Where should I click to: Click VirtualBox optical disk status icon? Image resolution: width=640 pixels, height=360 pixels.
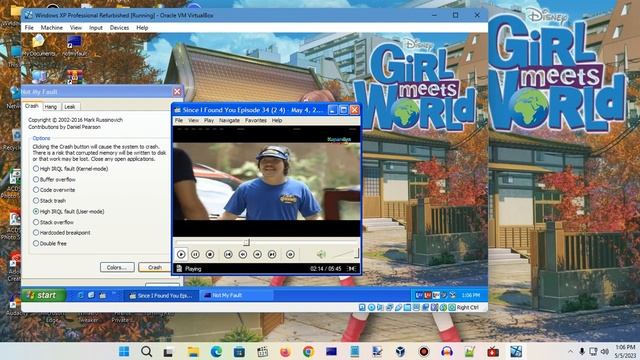tap(371, 307)
